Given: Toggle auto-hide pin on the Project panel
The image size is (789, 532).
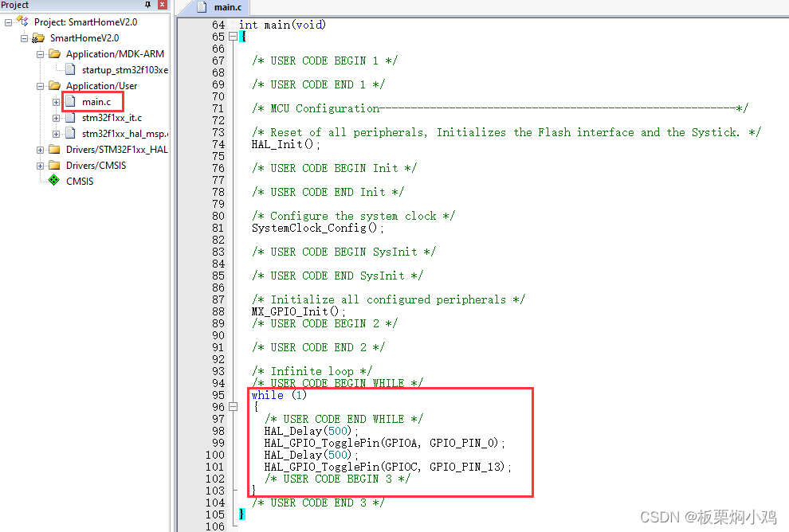Looking at the screenshot, I should click(146, 6).
